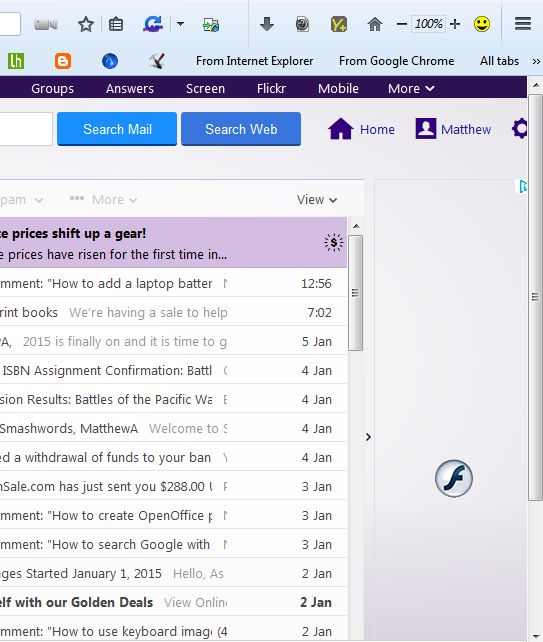This screenshot has height=642, width=543.
Task: Open the bookmarks list icon
Action: [x=116, y=25]
